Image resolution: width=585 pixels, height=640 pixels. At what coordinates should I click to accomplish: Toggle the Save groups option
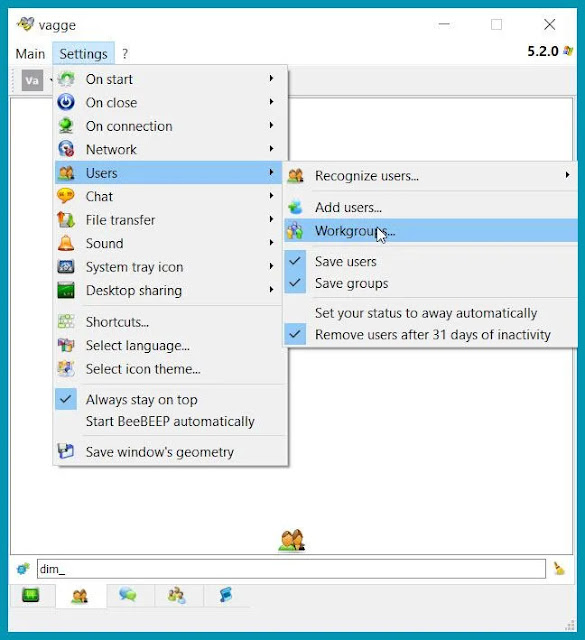[x=431, y=283]
